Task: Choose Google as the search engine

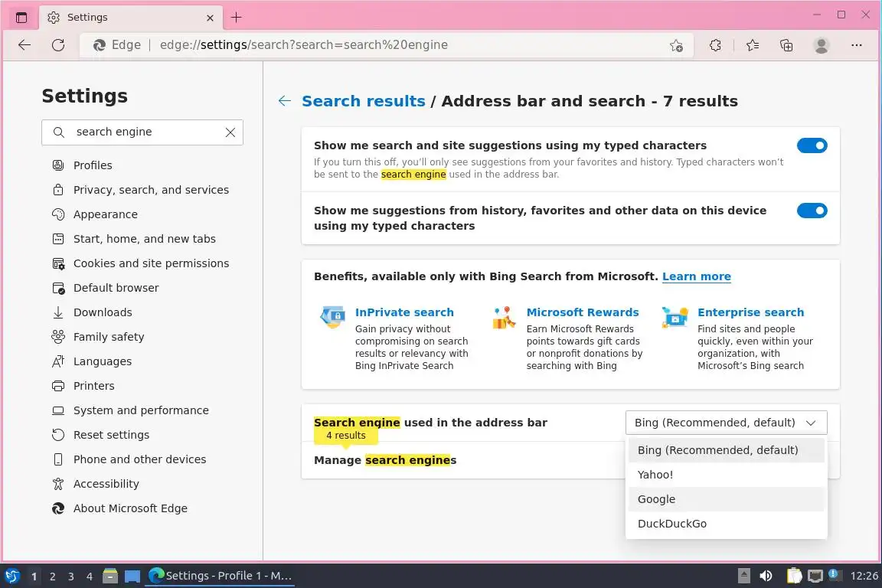Action: tap(726, 499)
